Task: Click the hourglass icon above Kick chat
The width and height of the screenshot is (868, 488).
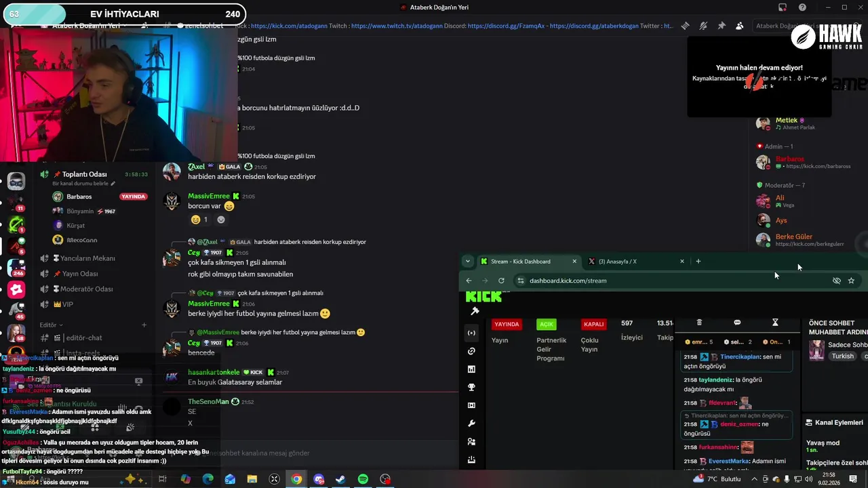Action: tap(775, 323)
